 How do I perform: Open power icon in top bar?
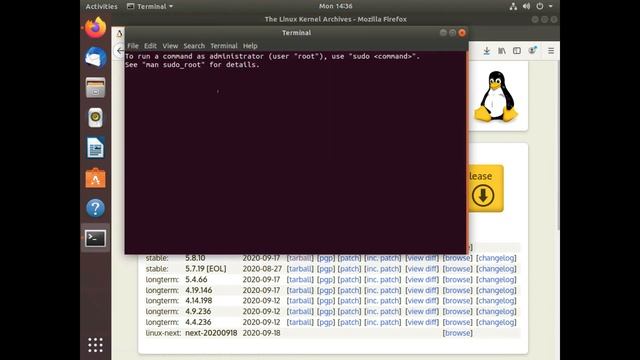click(x=540, y=6)
